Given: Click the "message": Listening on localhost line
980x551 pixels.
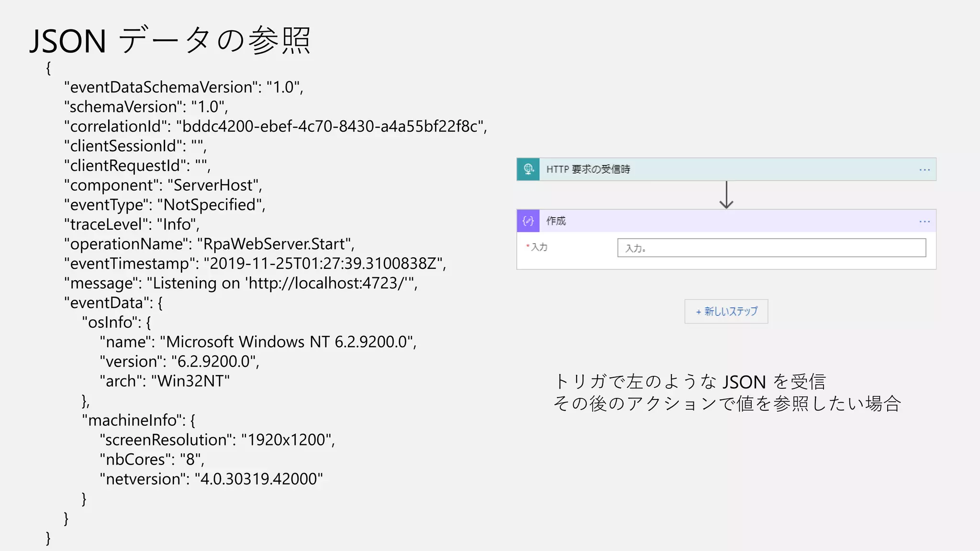Looking at the screenshot, I should [x=241, y=283].
